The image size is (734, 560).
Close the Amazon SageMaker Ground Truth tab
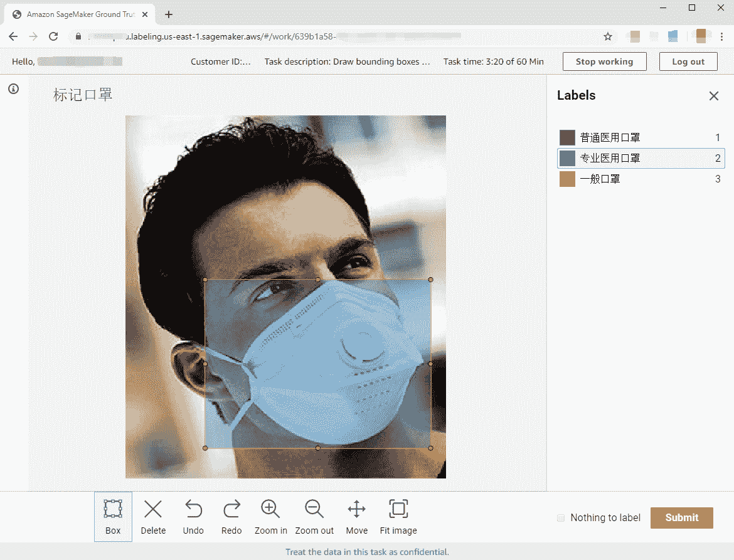click(145, 14)
